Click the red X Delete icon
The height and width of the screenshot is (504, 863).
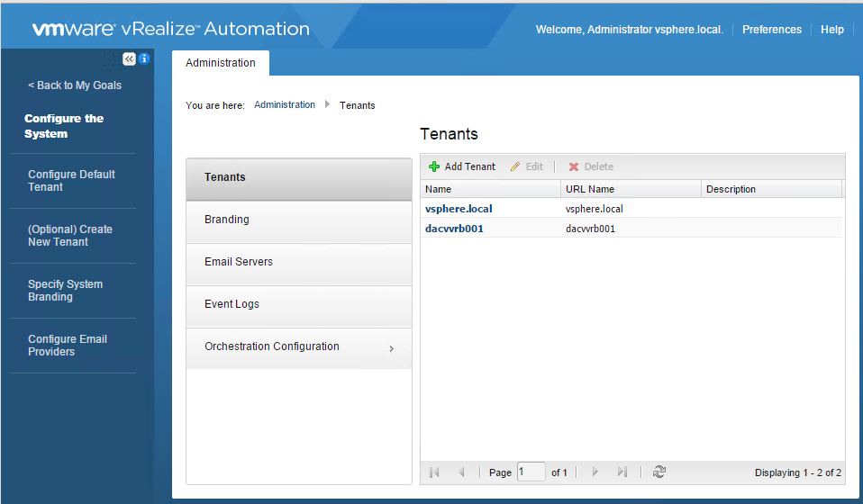tap(574, 166)
